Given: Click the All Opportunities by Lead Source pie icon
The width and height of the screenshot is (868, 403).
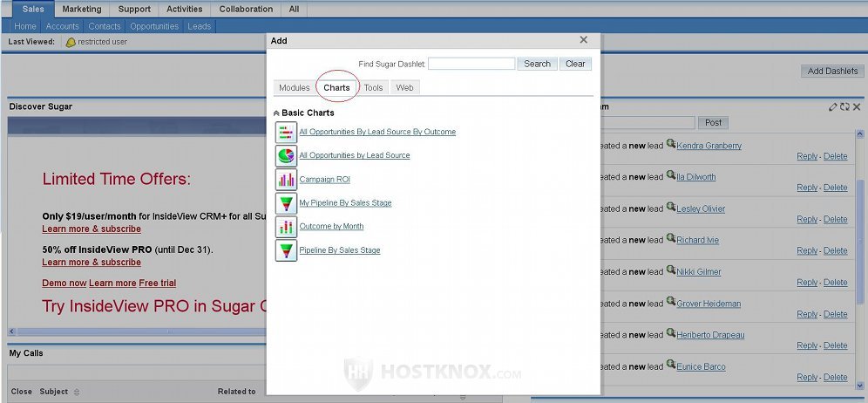Looking at the screenshot, I should [x=286, y=156].
